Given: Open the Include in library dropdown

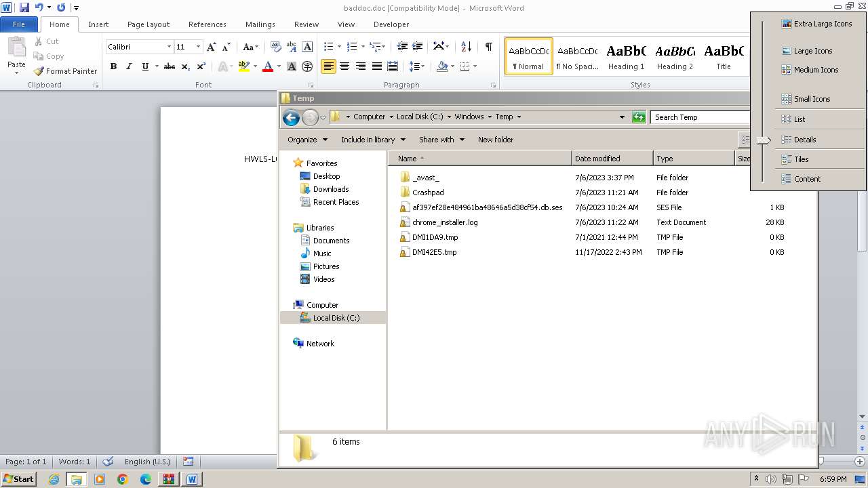Looking at the screenshot, I should 373,140.
